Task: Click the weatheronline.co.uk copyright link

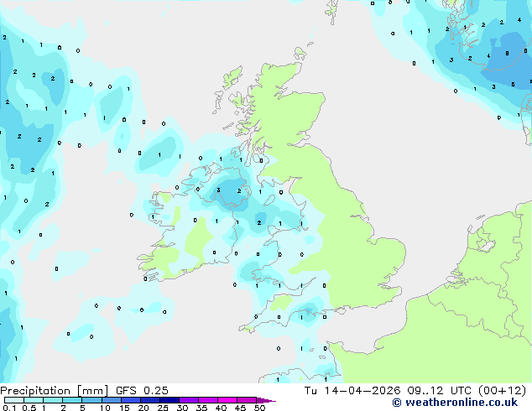Action: point(455,403)
